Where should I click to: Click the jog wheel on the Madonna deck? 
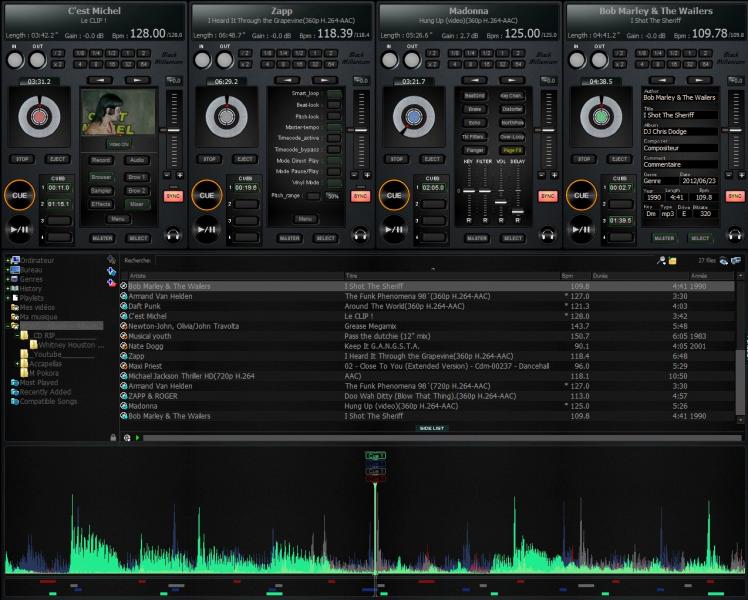[x=413, y=118]
